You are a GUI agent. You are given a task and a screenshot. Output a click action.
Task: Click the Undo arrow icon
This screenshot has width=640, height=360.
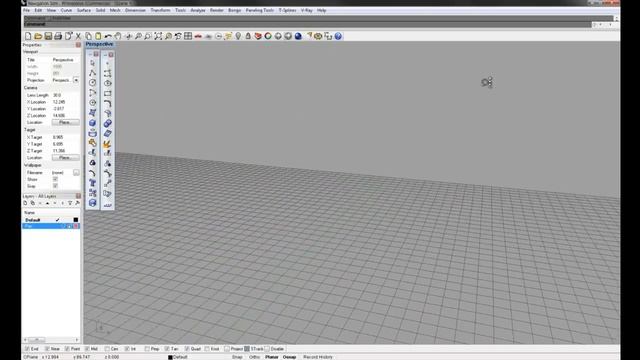108,36
